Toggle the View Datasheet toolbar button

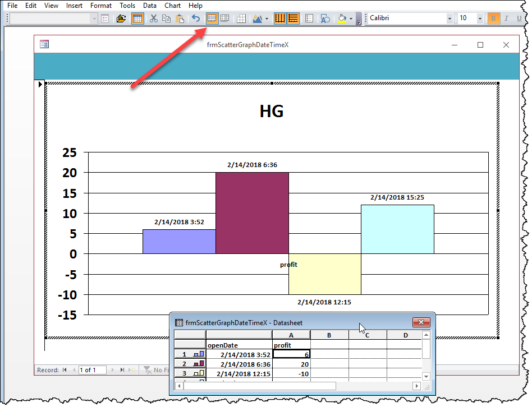pyautogui.click(x=137, y=18)
